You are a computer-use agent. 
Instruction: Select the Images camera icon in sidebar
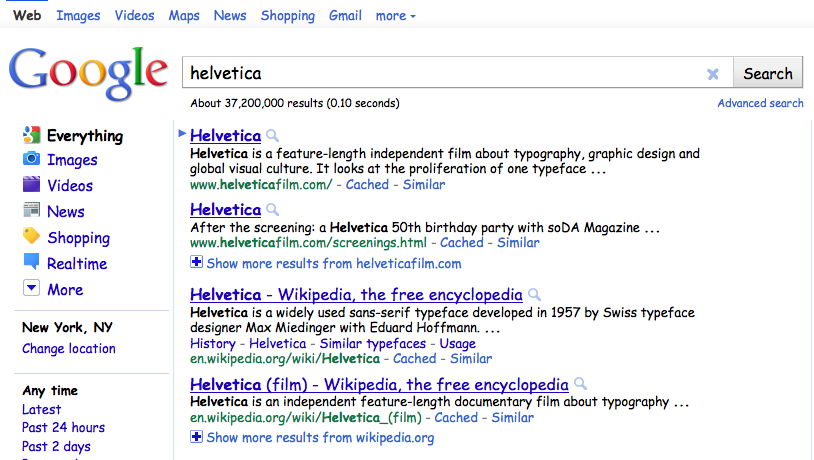pyautogui.click(x=31, y=160)
